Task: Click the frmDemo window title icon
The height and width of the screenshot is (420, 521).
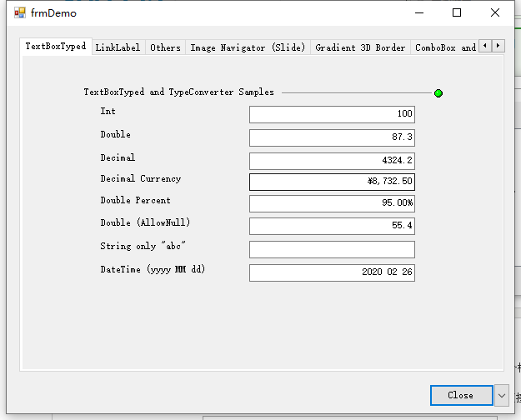Action: click(20, 12)
